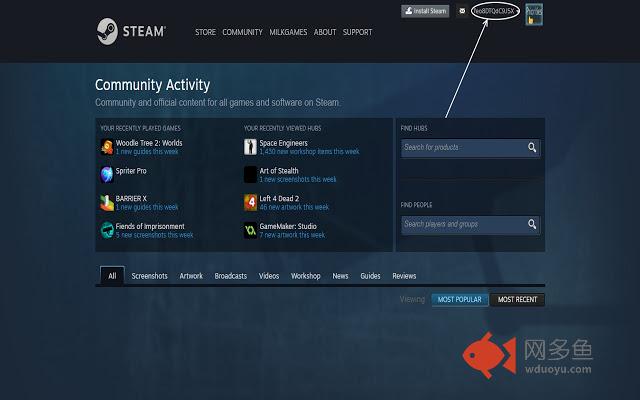Open the inbox envelope icon

(462, 11)
